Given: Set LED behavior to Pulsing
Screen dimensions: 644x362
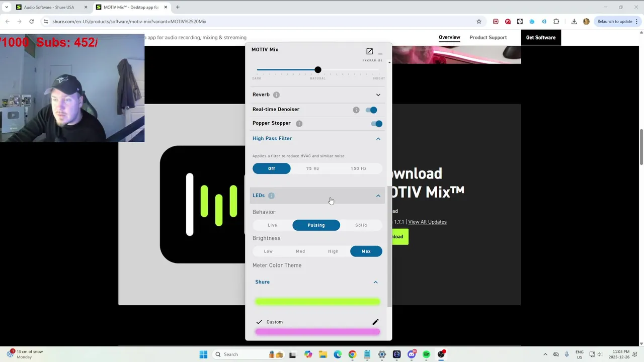Looking at the screenshot, I should pos(316,225).
